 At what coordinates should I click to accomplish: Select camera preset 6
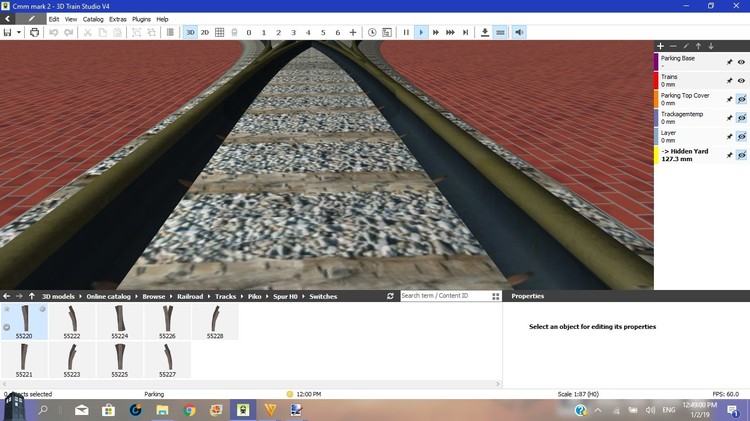[338, 33]
